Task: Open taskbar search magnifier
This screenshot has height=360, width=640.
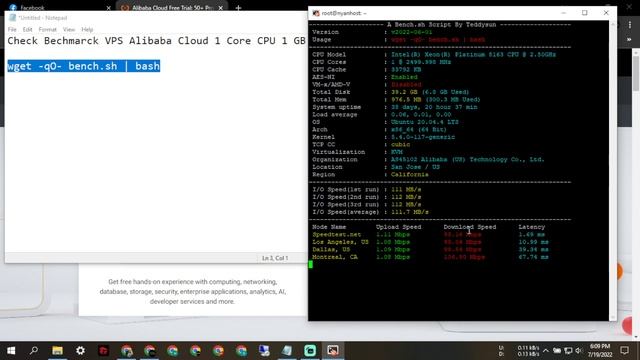Action: click(34, 351)
